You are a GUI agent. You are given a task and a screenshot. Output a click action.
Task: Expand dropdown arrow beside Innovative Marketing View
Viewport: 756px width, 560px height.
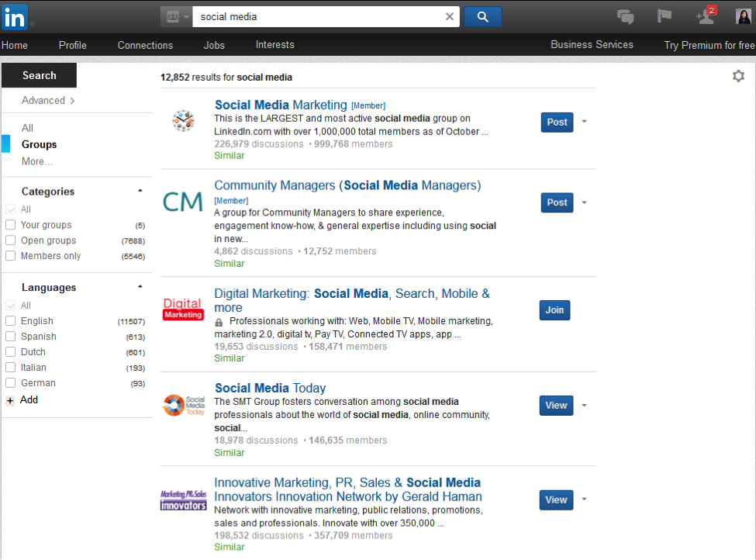[584, 500]
